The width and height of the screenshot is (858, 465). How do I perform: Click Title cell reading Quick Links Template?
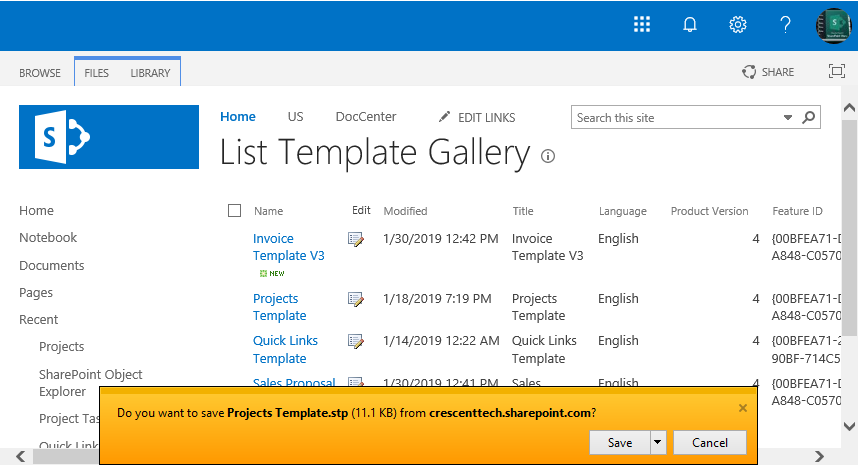(544, 349)
